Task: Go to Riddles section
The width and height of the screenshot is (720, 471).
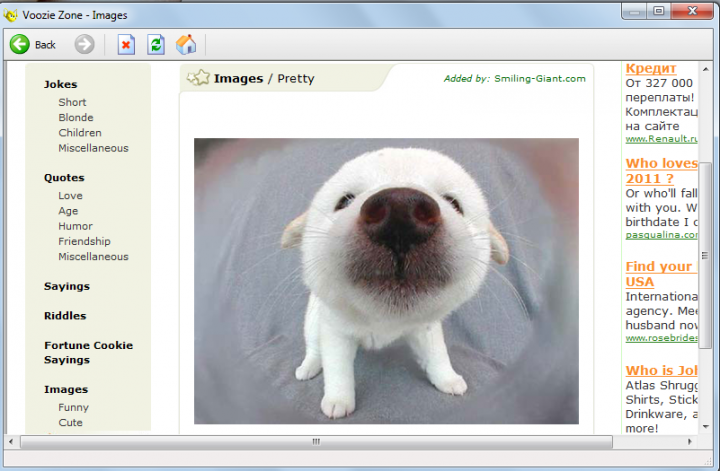Action: [x=65, y=316]
